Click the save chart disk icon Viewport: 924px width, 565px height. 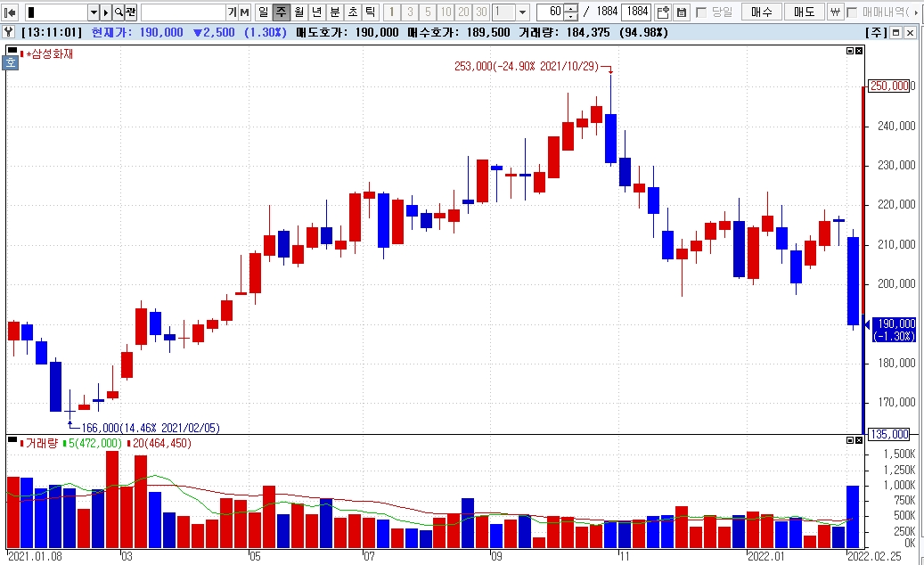tap(682, 12)
